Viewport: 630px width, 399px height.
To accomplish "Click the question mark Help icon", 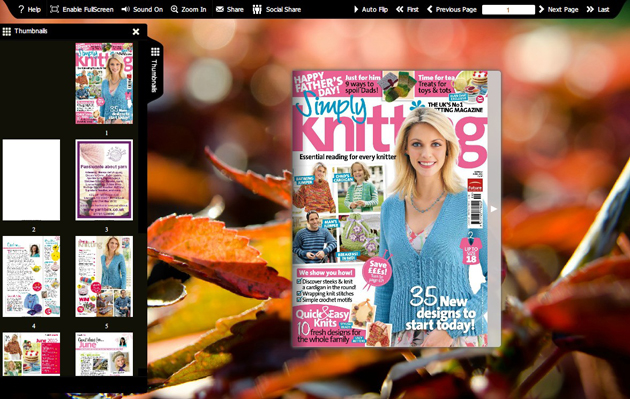I will tap(21, 9).
